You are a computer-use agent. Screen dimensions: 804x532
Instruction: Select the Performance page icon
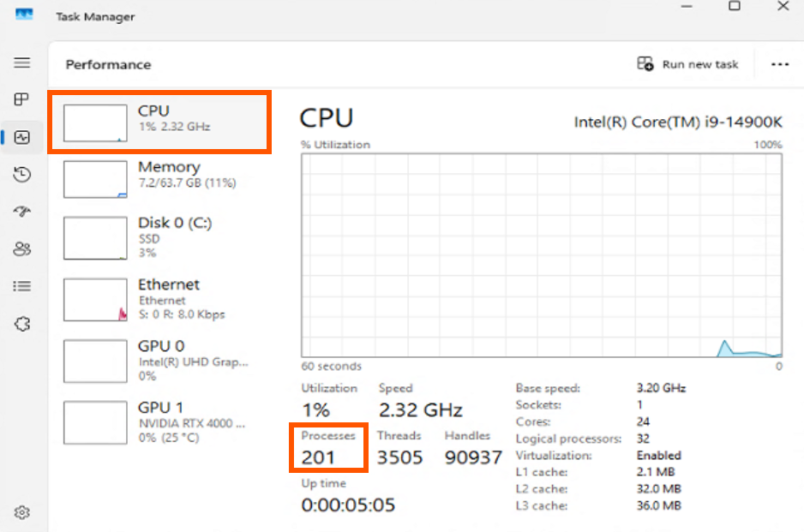click(x=22, y=137)
